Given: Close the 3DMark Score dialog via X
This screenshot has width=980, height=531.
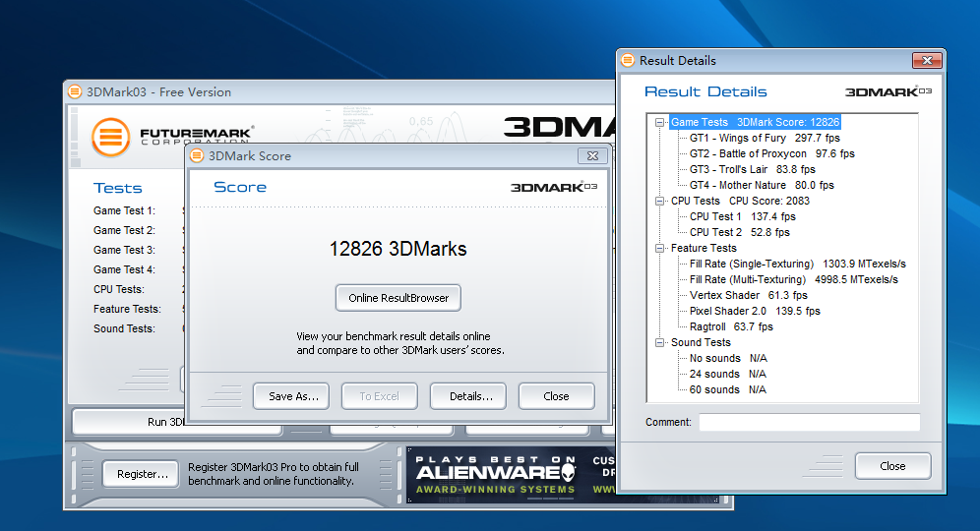Looking at the screenshot, I should click(x=592, y=155).
